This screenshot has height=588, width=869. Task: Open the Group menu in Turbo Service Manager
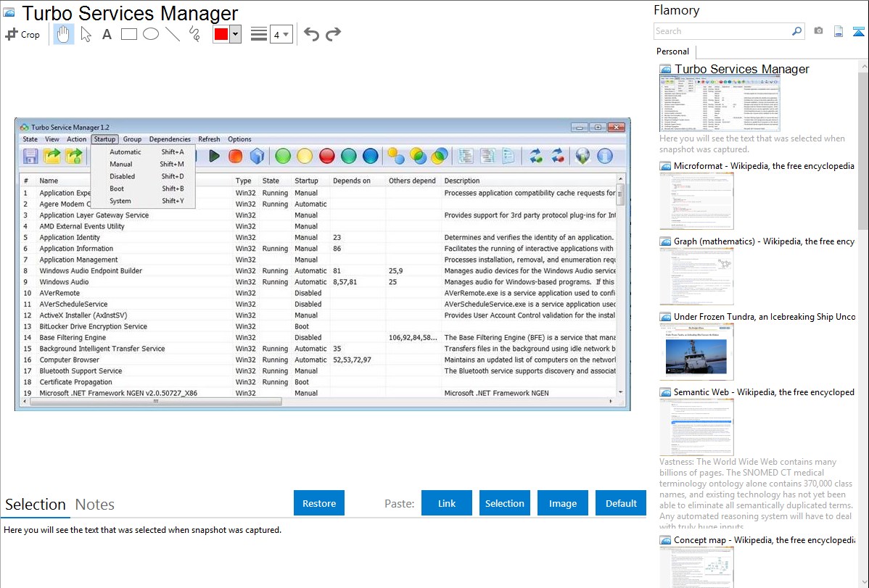tap(132, 139)
